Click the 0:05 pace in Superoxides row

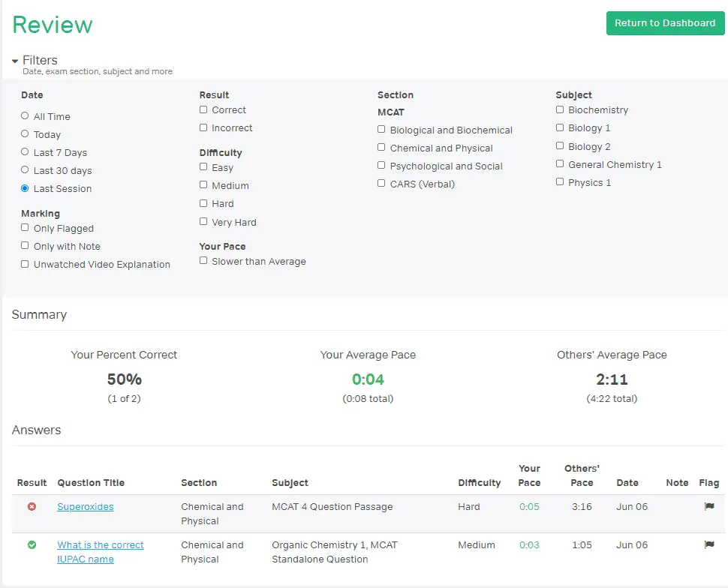[529, 507]
